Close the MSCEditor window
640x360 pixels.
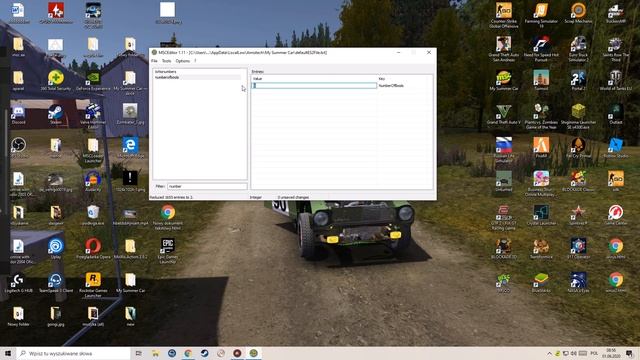pos(429,52)
